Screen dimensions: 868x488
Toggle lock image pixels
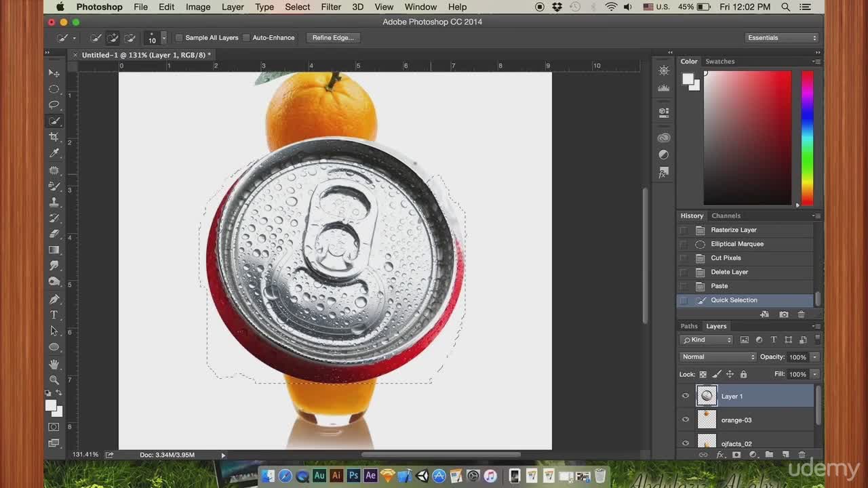tap(717, 374)
